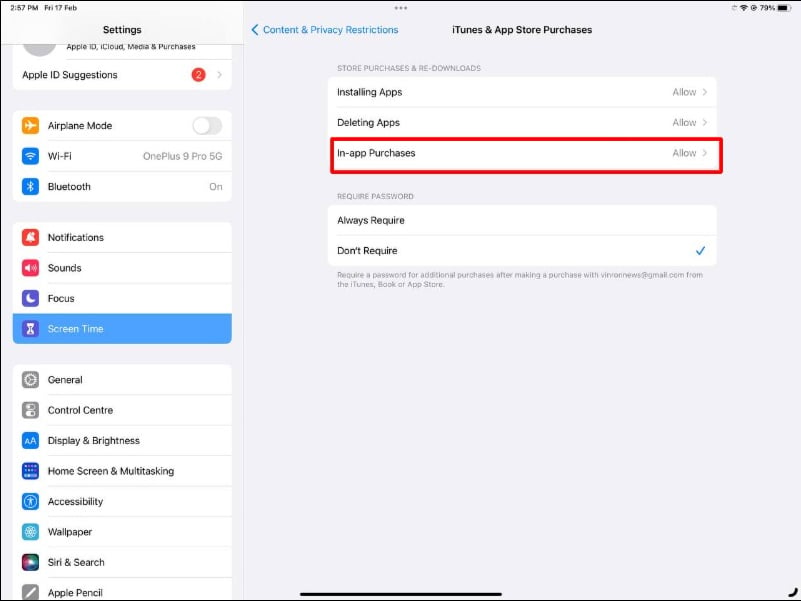Tap the profile avatar at sidebar top

(x=39, y=50)
